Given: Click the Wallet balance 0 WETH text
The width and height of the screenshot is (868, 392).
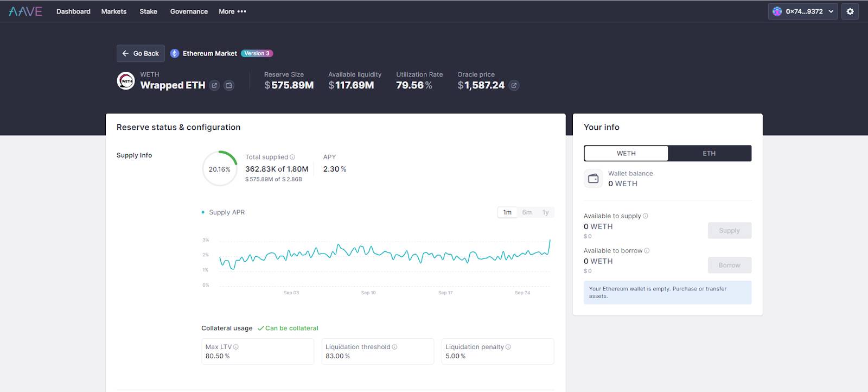Looking at the screenshot, I should tap(623, 184).
